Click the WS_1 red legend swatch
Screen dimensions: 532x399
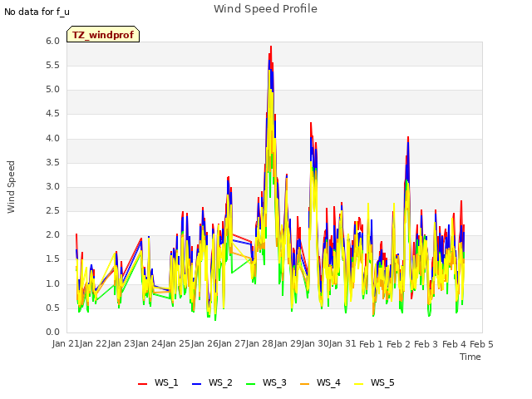pyautogui.click(x=142, y=384)
